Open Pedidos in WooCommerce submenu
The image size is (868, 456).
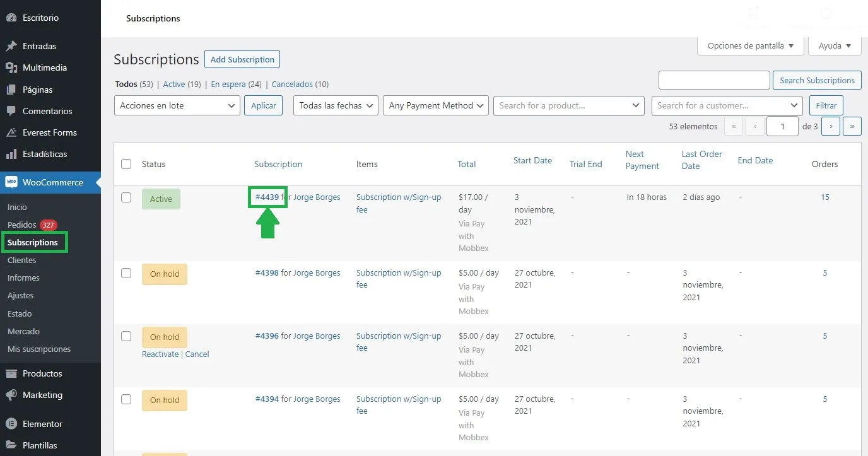[22, 225]
